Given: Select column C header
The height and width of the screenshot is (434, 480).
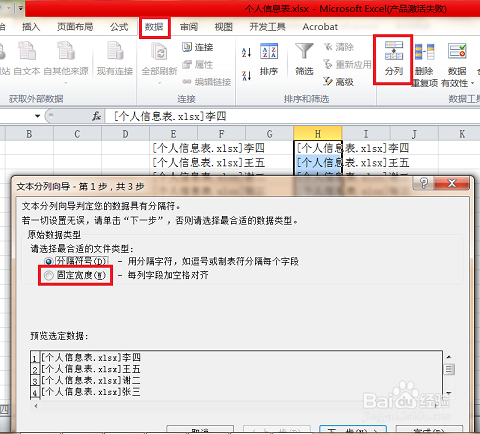Looking at the screenshot, I should pyautogui.click(x=77, y=134).
